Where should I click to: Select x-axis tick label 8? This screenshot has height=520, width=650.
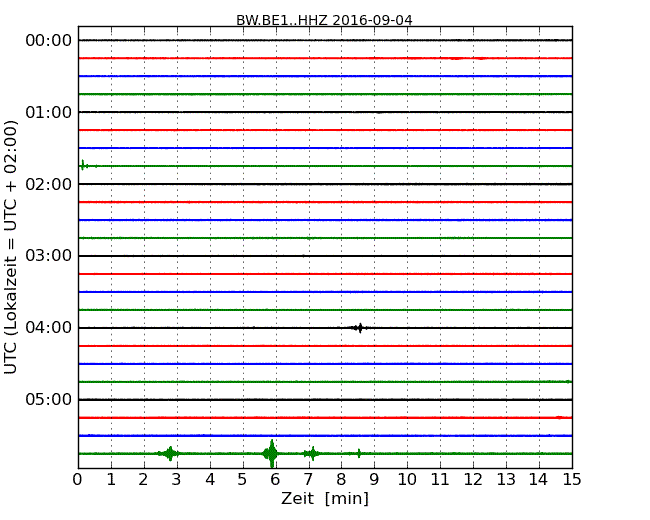(x=341, y=480)
